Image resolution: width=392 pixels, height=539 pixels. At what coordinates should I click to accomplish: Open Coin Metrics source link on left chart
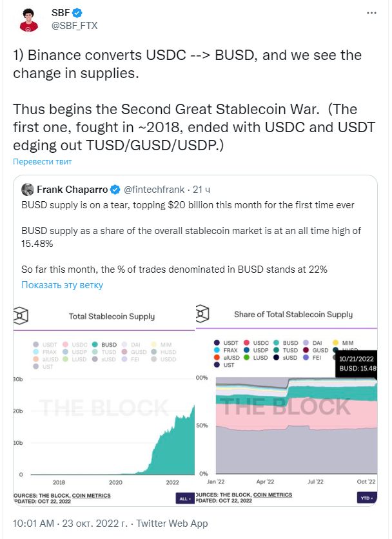[92, 495]
